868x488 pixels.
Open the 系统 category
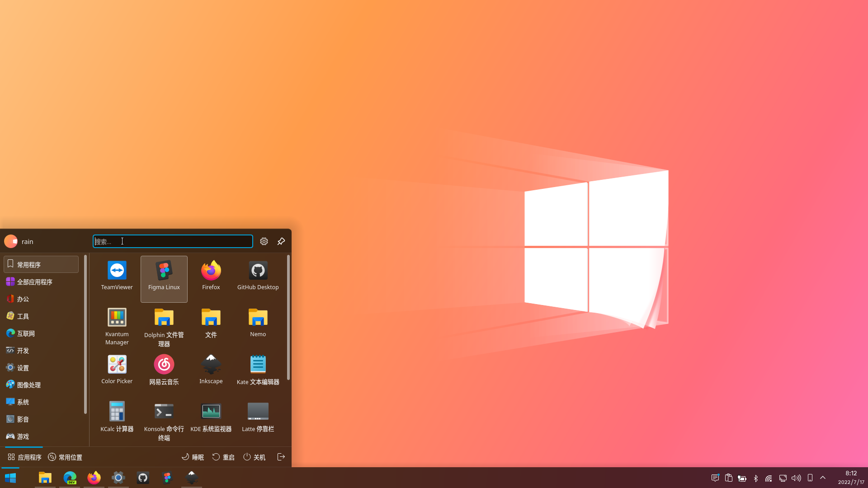41,402
